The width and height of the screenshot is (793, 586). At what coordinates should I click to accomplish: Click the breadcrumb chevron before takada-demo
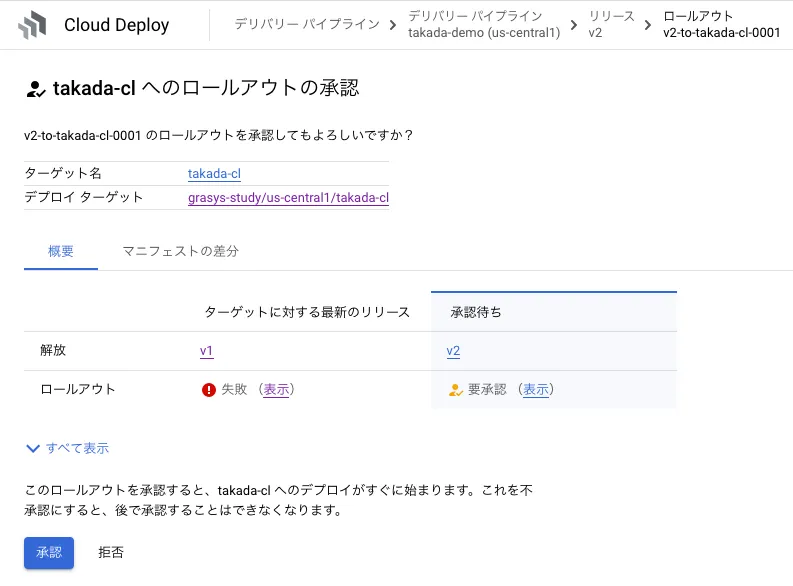[x=393, y=25]
